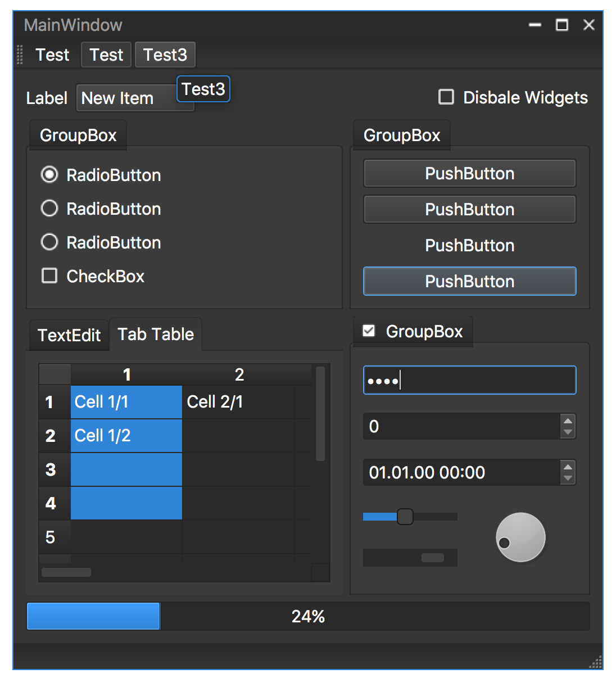The width and height of the screenshot is (616, 687).
Task: Click the toolbar drag handle grip
Action: 20,55
